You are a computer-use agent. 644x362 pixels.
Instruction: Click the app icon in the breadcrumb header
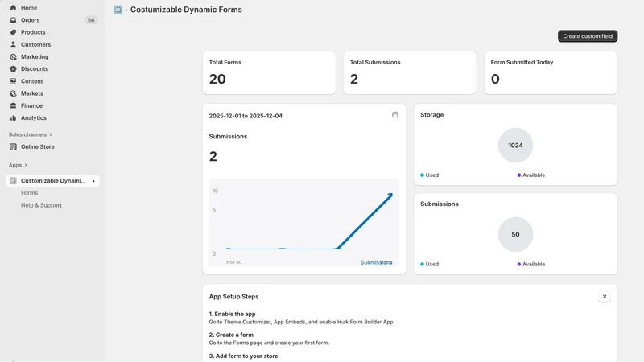tap(118, 10)
